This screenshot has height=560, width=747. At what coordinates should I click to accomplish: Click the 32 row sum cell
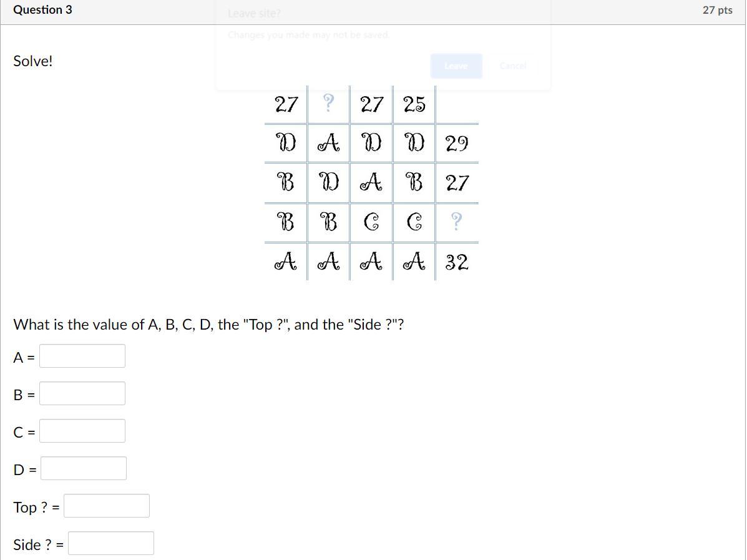(457, 262)
